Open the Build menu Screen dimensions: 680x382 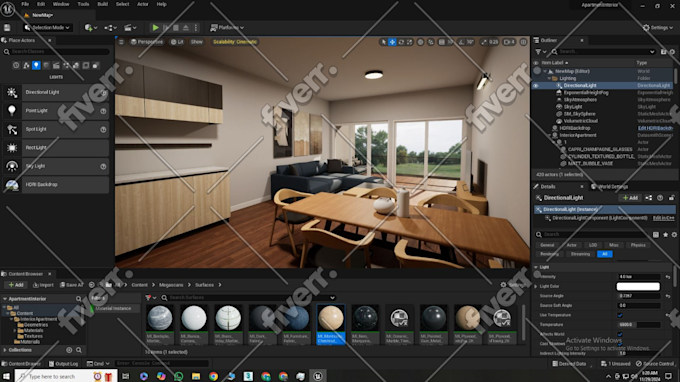[102, 4]
